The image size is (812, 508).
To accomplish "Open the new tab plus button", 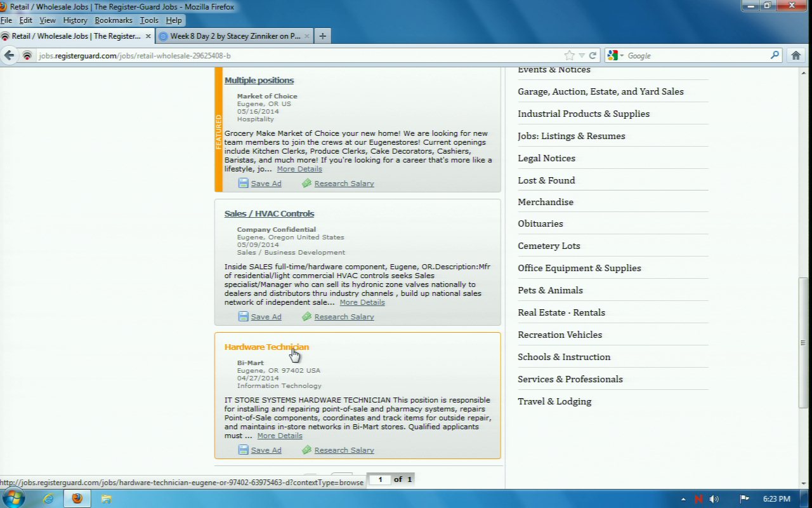I will coord(322,36).
